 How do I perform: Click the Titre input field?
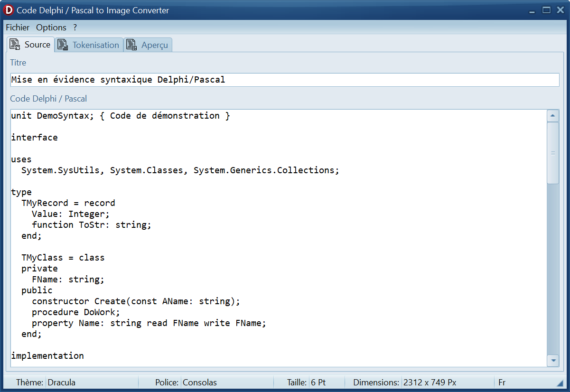[284, 80]
